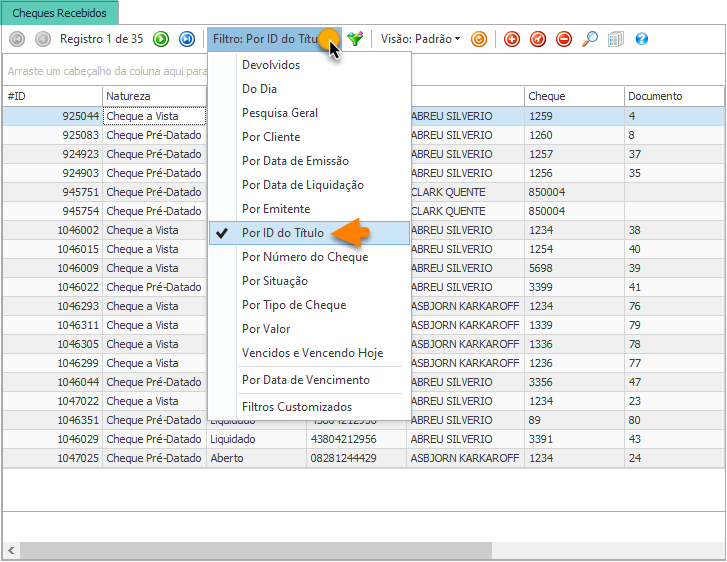Choose Por Situação filter
The width and height of the screenshot is (727, 562).
click(309, 281)
